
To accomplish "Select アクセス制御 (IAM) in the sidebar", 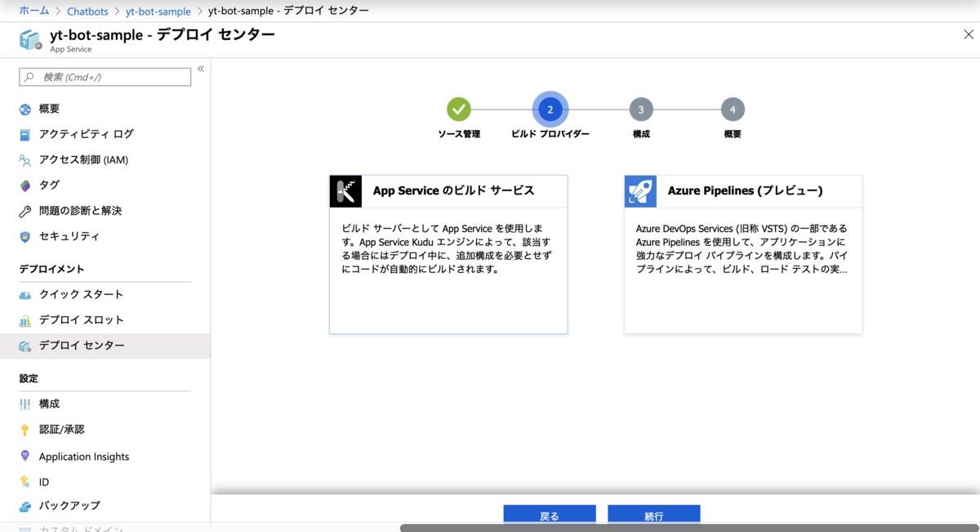I will (x=24, y=159).
